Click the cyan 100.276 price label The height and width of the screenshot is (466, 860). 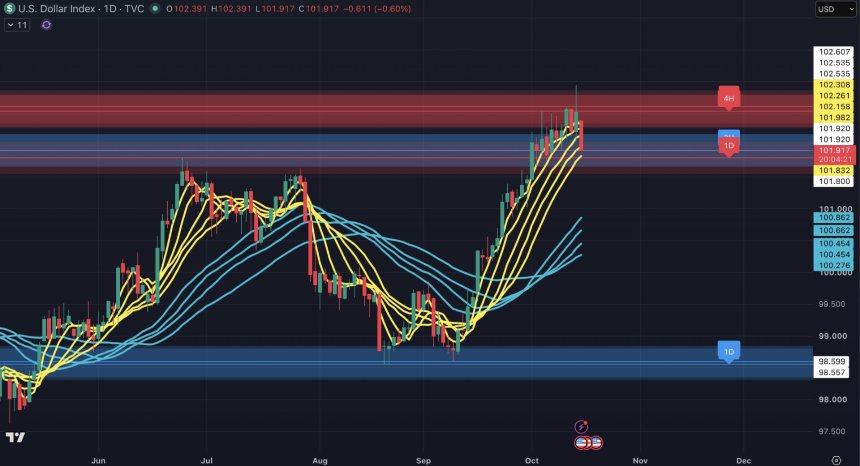tap(834, 266)
